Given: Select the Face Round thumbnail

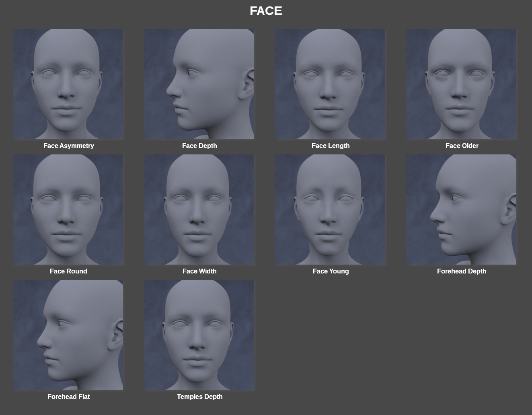Looking at the screenshot, I should point(68,210).
